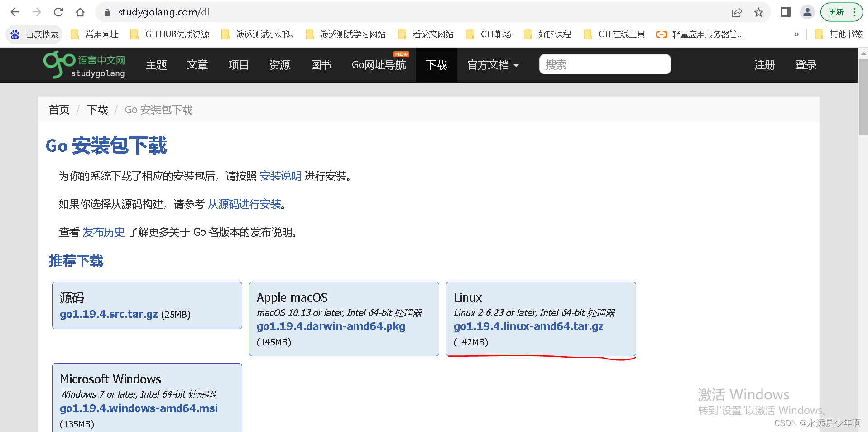Open 好的课程 bookmark folder
This screenshot has width=868, height=432.
547,34
